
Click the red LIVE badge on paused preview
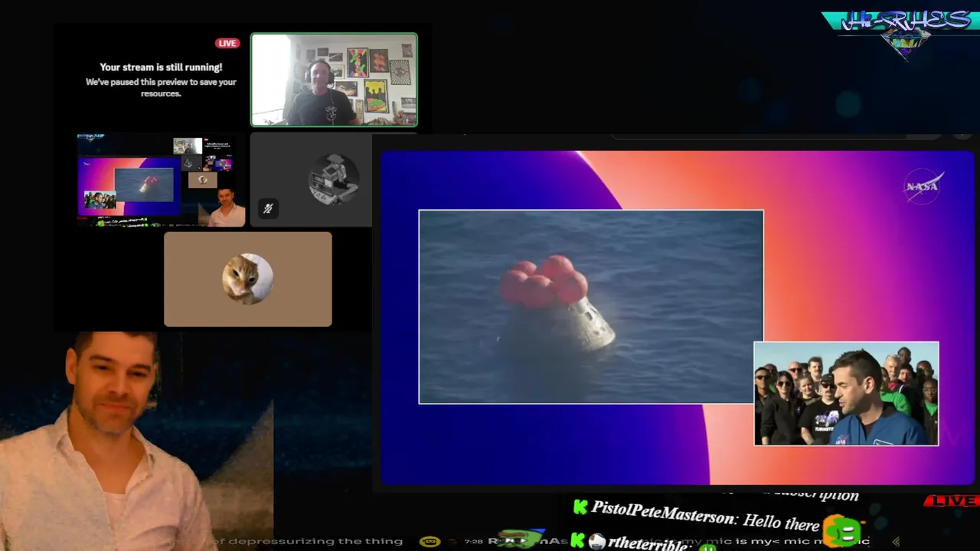[227, 44]
